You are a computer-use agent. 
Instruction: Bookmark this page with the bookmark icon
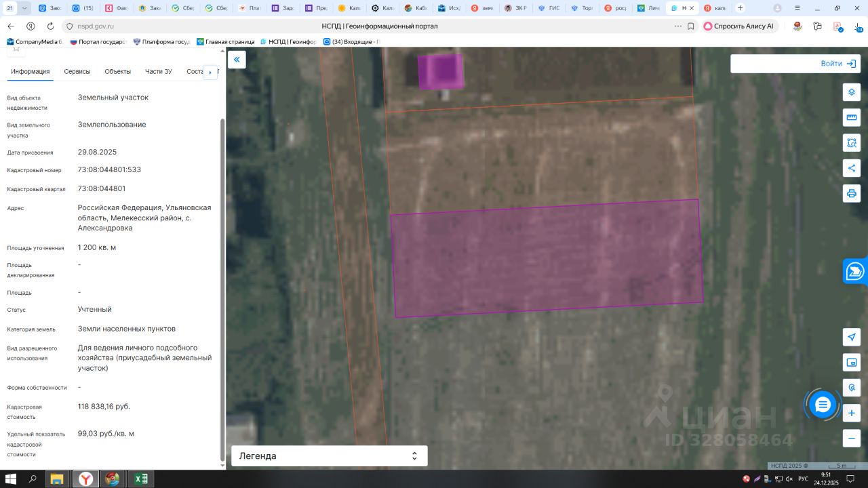click(x=691, y=26)
